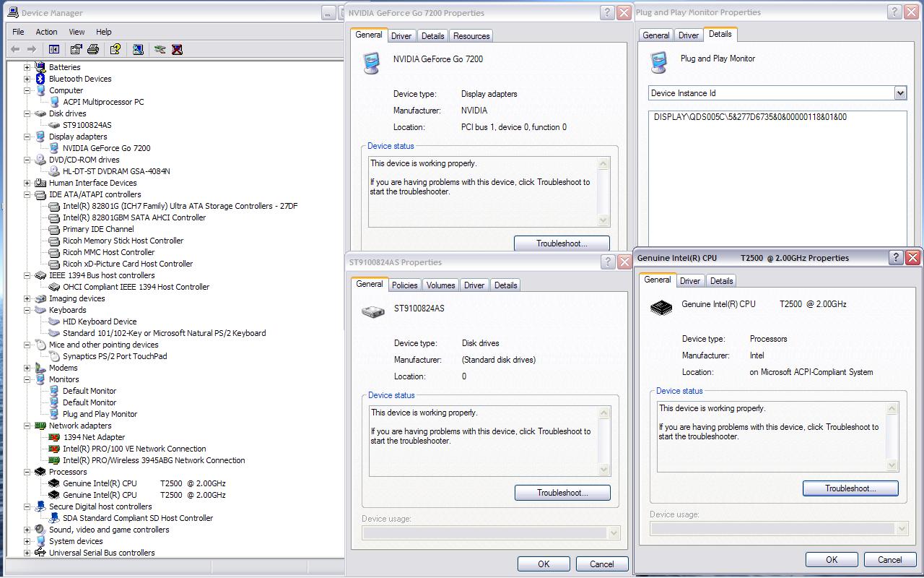Click Troubleshoot in Genuine Intel CPU Properties
This screenshot has height=578, width=924.
[850, 488]
